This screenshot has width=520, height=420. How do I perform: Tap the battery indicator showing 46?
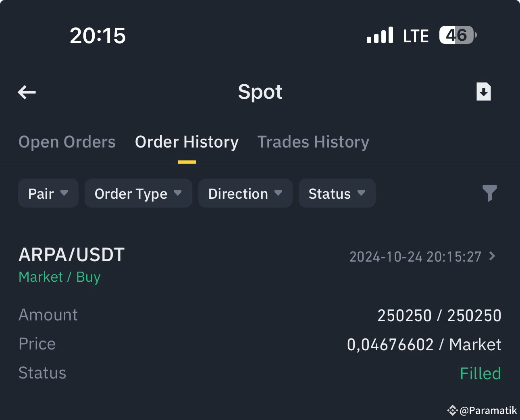457,35
